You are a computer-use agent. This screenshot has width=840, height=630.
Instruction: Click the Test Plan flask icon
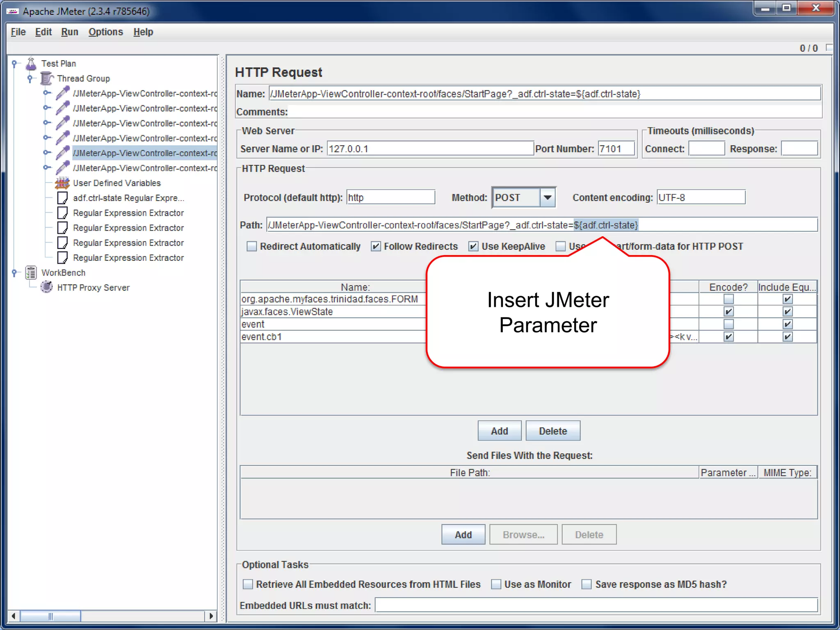click(x=31, y=64)
